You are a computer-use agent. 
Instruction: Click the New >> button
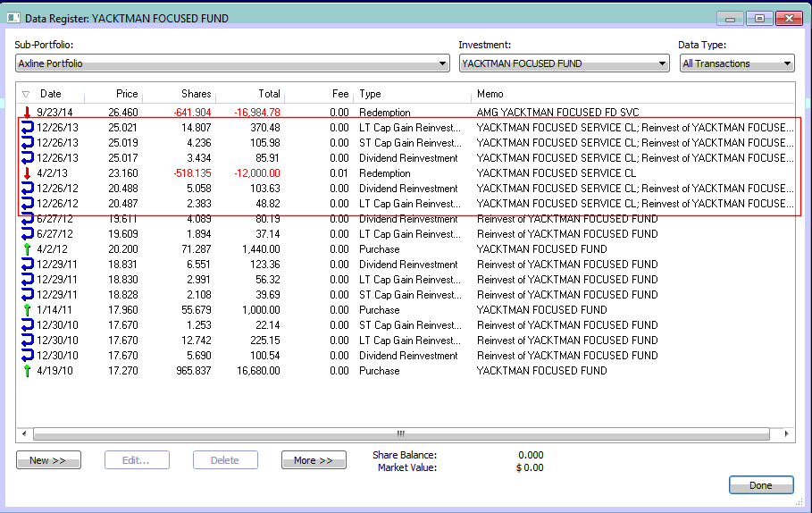click(48, 460)
